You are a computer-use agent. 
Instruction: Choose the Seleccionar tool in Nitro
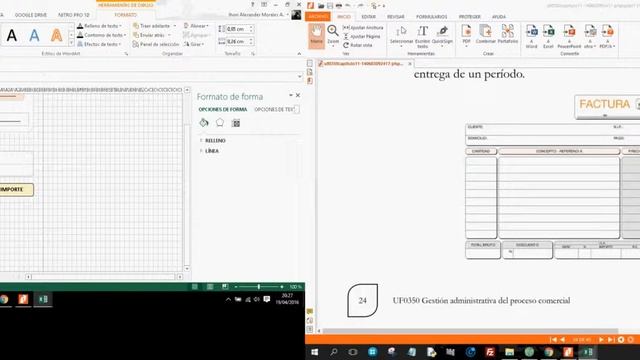[401, 36]
